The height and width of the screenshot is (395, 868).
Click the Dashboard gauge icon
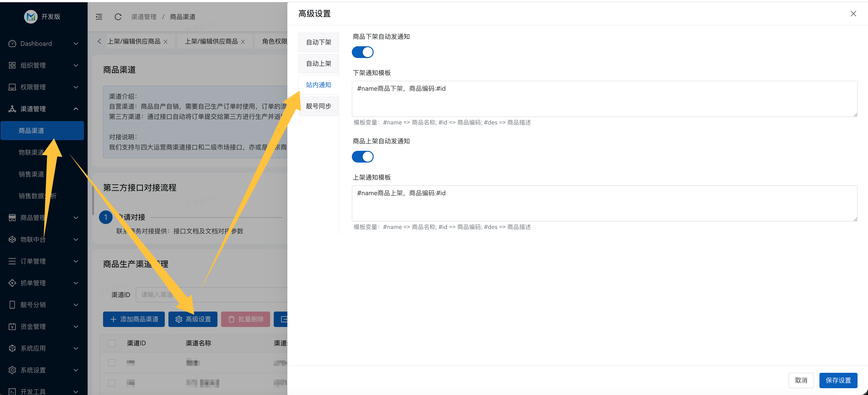(x=12, y=44)
